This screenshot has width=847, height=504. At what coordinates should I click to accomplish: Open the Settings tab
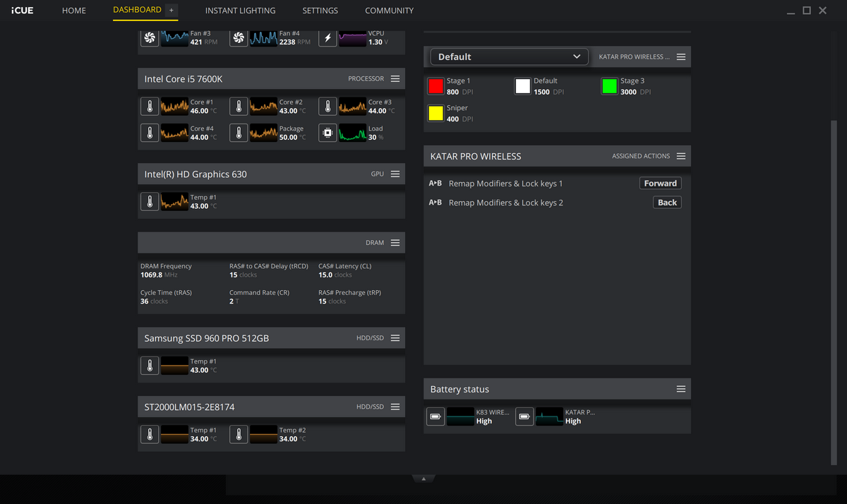click(x=320, y=11)
